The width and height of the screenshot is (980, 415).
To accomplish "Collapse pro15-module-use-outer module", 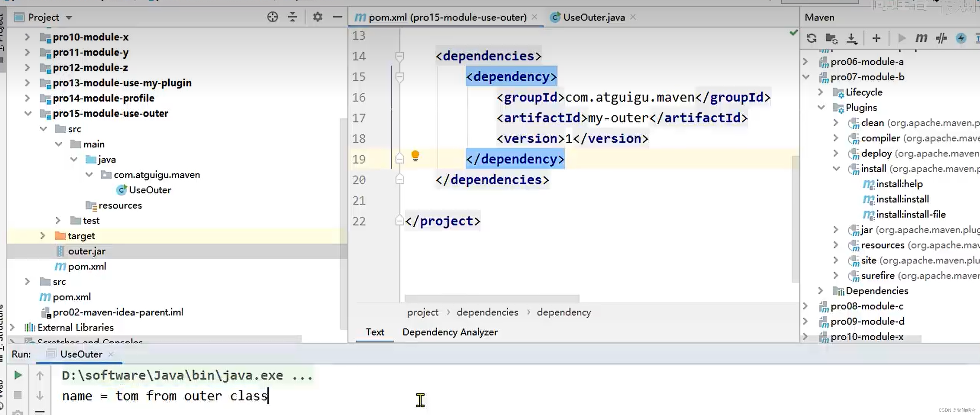I will point(28,113).
